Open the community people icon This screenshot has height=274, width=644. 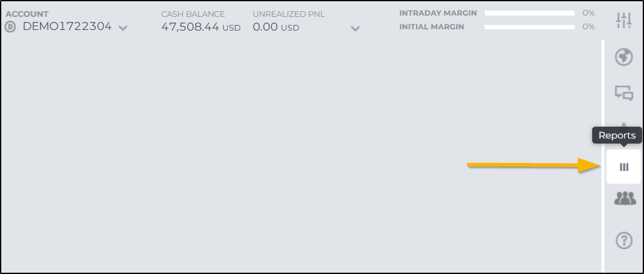coord(624,198)
